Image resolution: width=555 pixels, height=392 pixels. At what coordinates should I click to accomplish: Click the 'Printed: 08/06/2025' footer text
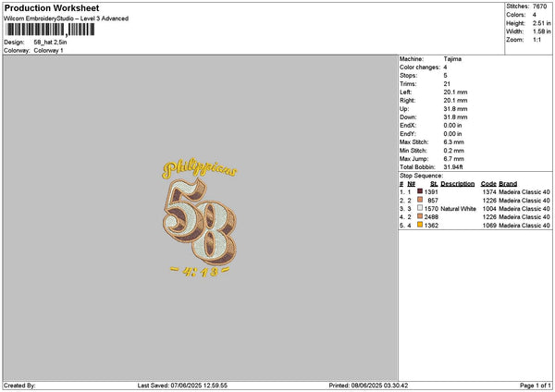(x=368, y=386)
